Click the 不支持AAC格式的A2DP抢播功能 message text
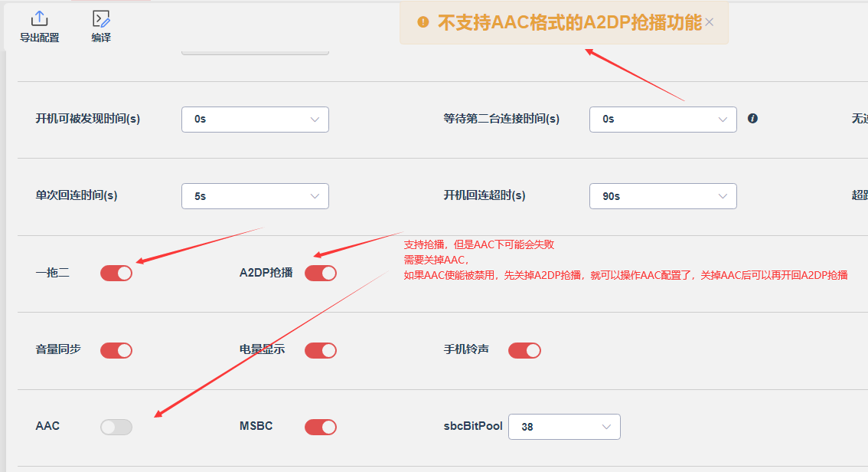 tap(569, 22)
